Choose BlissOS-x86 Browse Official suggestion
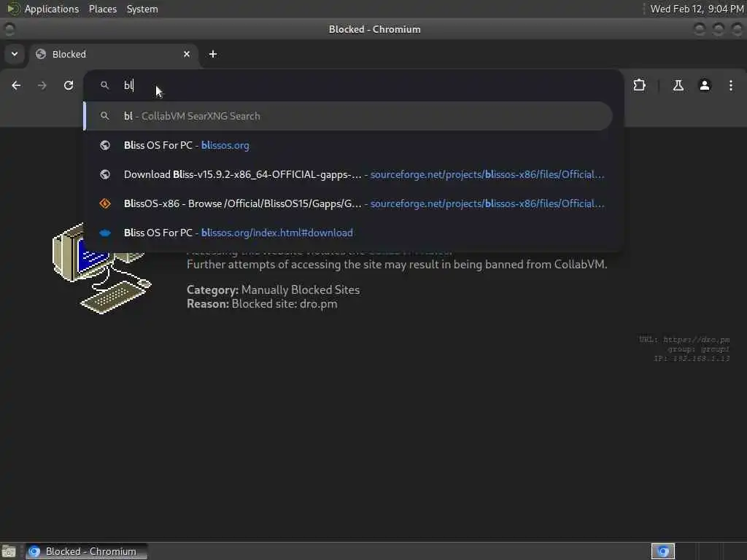 (x=348, y=203)
